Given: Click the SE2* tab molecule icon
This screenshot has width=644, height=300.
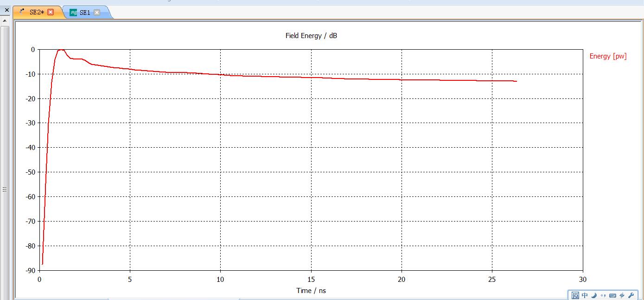Looking at the screenshot, I should point(22,12).
